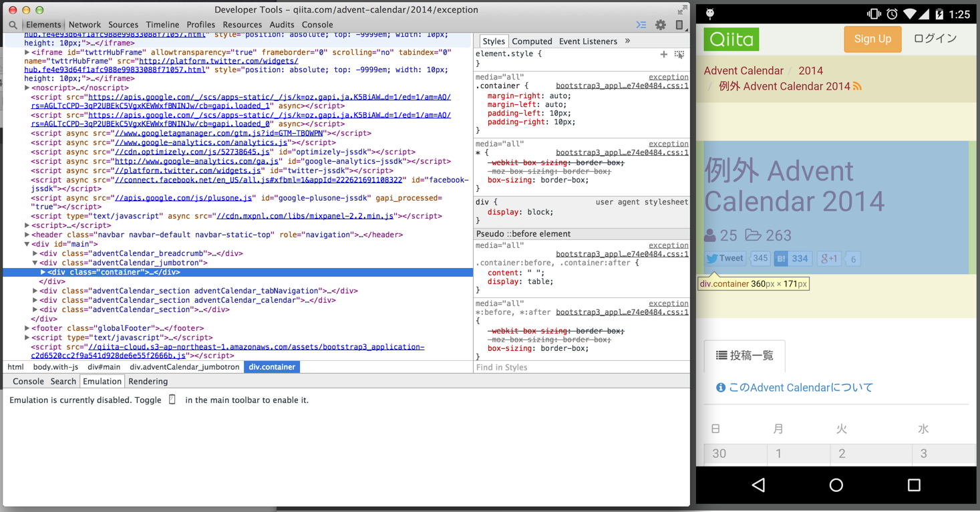The width and height of the screenshot is (980, 512).
Task: Click the ログイン link
Action: coord(935,39)
